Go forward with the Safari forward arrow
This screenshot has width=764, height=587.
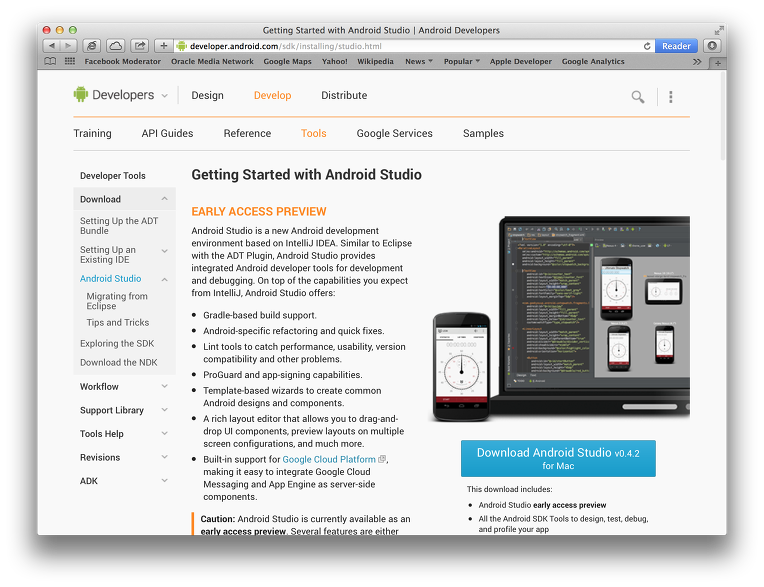[x=68, y=46]
